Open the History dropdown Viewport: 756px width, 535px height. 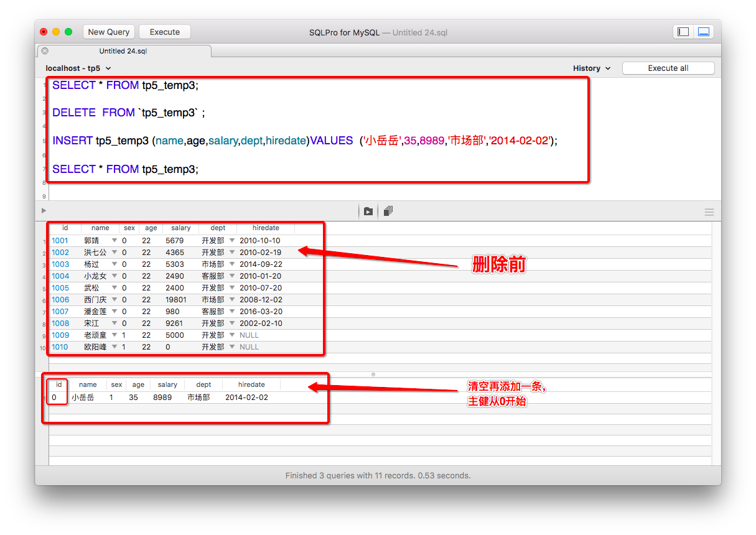coord(590,68)
